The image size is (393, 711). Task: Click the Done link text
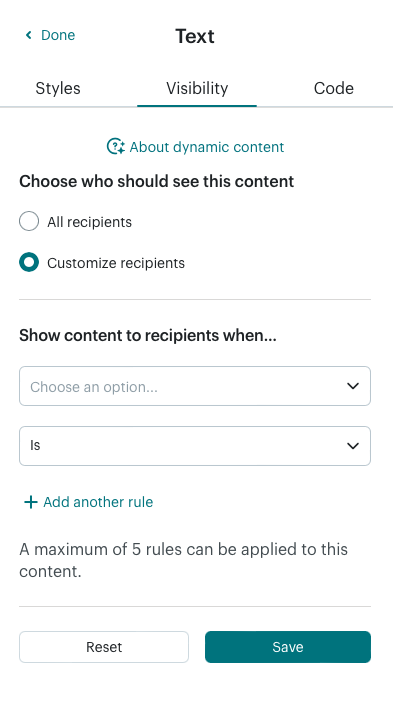pos(58,35)
